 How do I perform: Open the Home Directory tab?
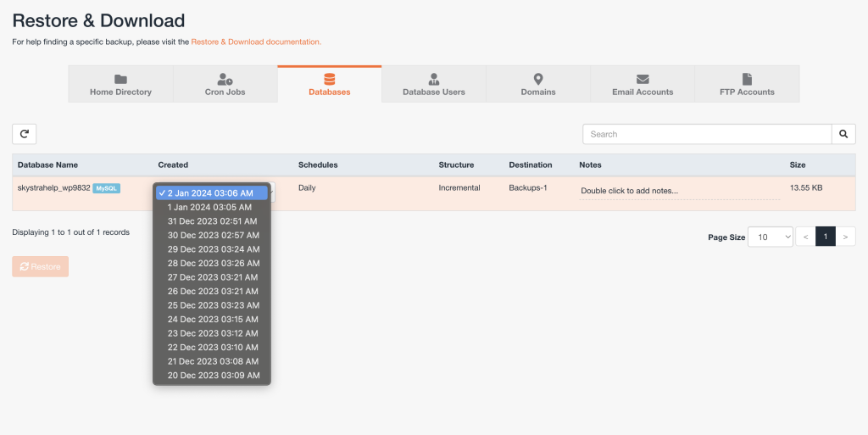(x=120, y=85)
